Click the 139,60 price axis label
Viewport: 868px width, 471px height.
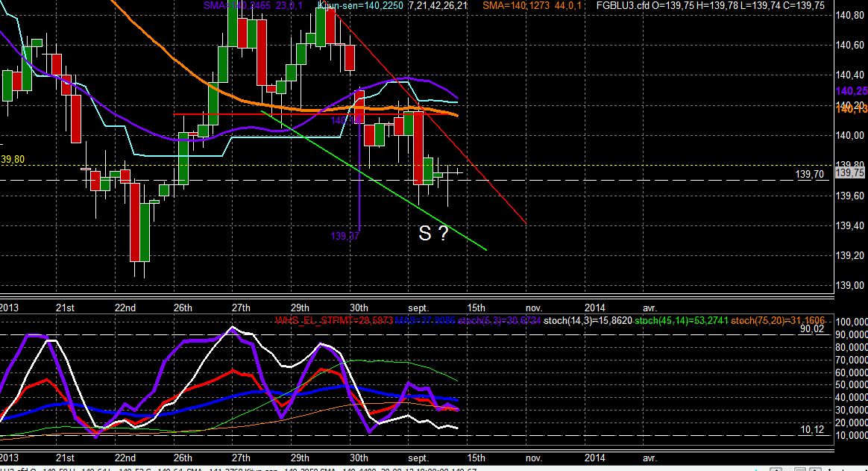coord(851,196)
